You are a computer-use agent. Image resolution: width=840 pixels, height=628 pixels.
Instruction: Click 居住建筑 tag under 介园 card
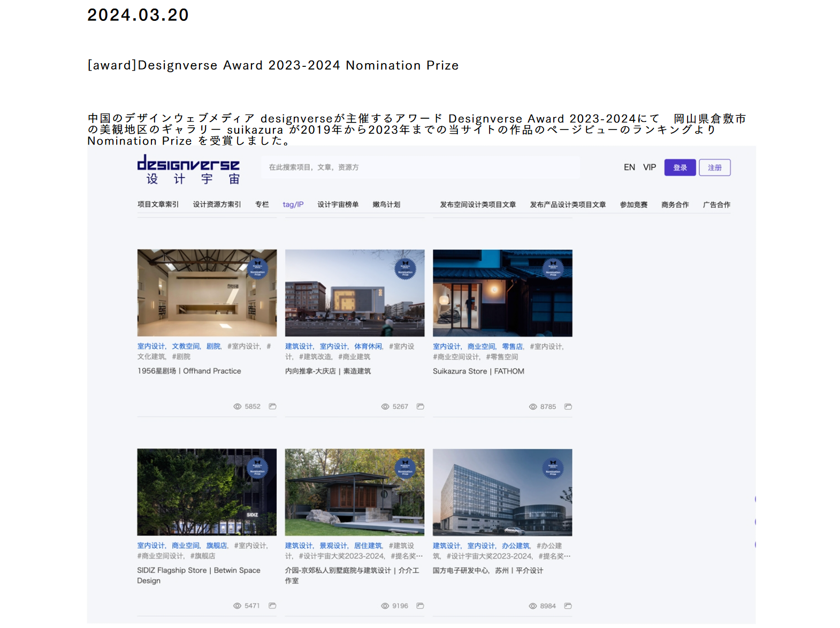pyautogui.click(x=368, y=546)
